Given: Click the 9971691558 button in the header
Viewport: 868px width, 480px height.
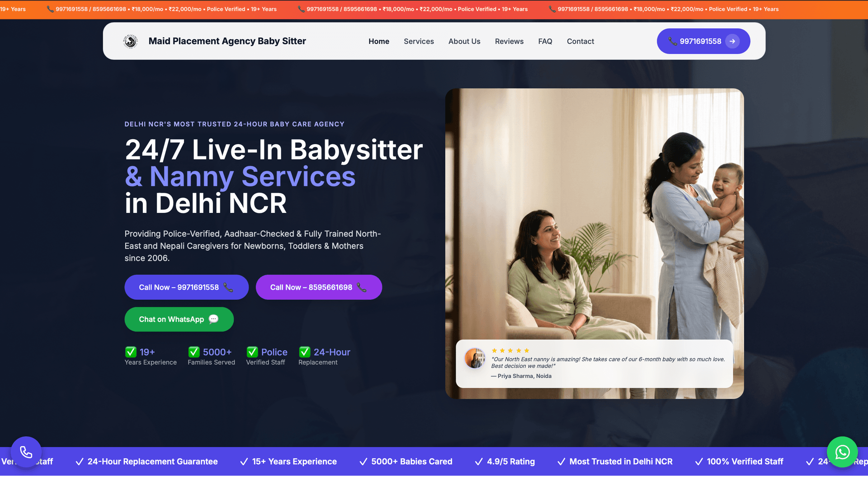Looking at the screenshot, I should [703, 41].
